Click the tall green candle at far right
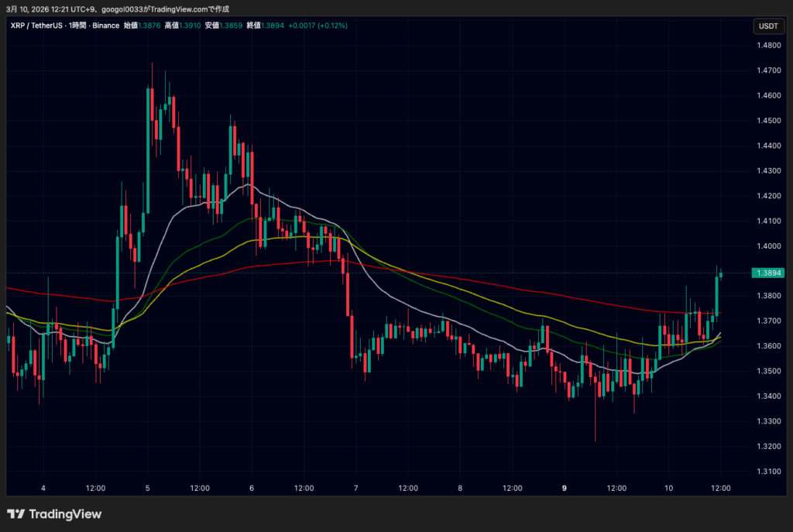 pyautogui.click(x=716, y=294)
